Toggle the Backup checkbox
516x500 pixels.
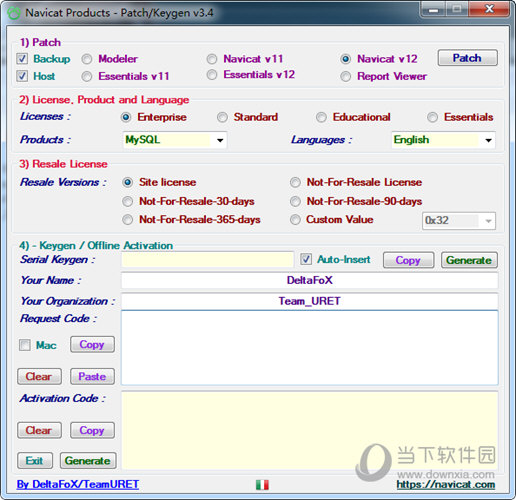coord(22,59)
